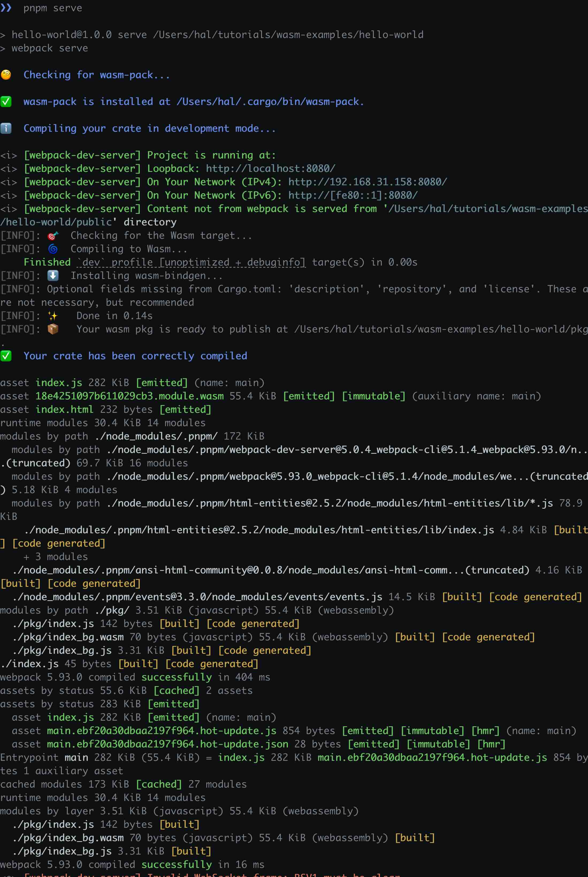Viewport: 588px width, 877px height.
Task: Click the package emoji on Your wasm pkg line
Action: 53,329
